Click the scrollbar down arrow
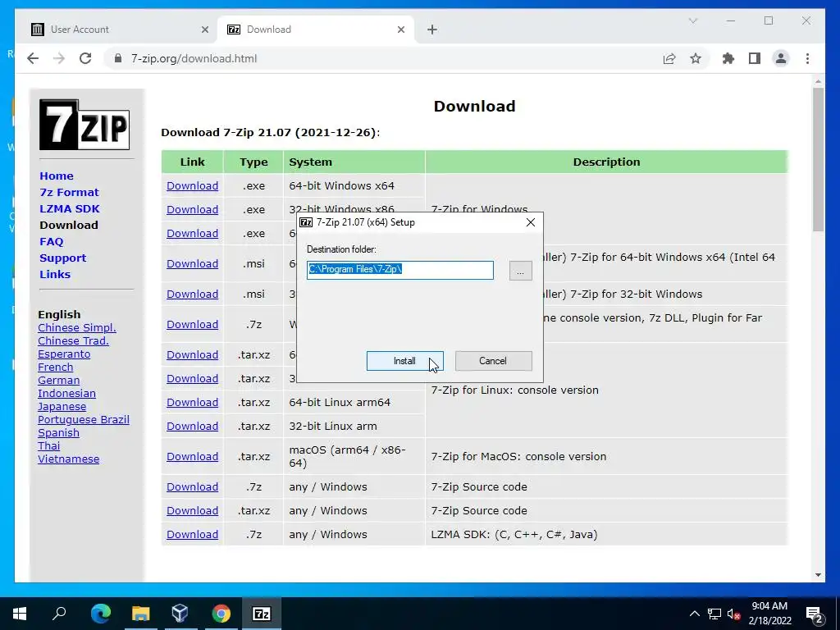Image resolution: width=840 pixels, height=630 pixels. click(x=818, y=575)
